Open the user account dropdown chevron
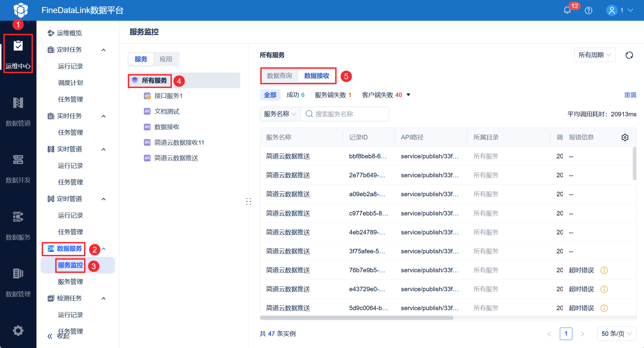 pyautogui.click(x=630, y=10)
